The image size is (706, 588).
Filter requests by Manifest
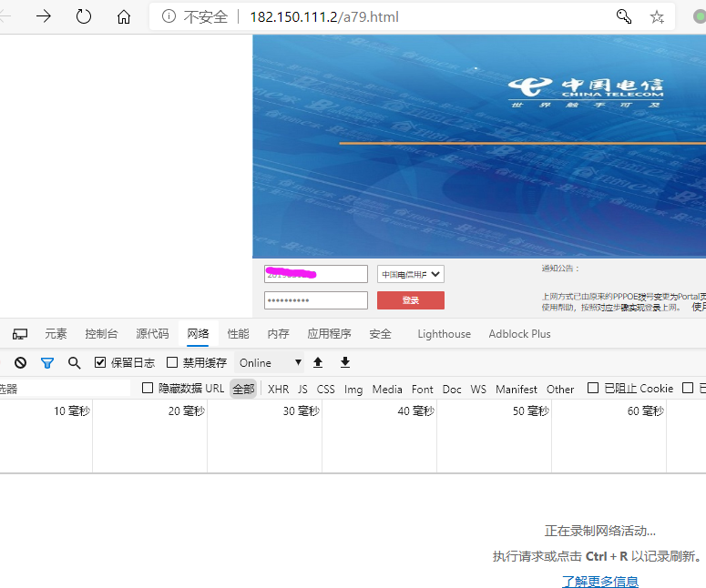tap(517, 390)
